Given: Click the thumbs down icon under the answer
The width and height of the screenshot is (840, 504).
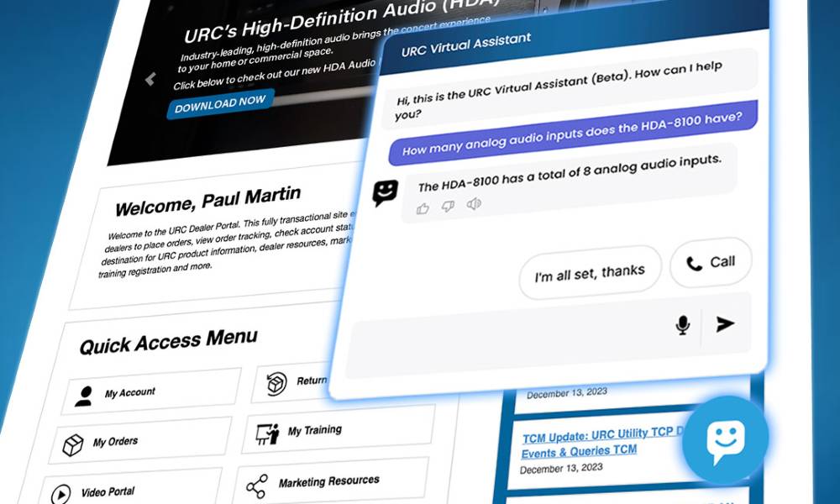Looking at the screenshot, I should coord(448,206).
